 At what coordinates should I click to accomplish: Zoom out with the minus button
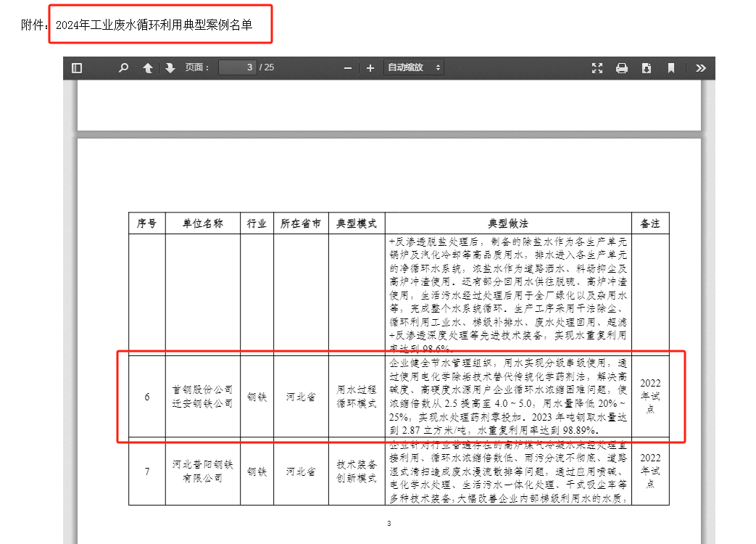pyautogui.click(x=348, y=68)
